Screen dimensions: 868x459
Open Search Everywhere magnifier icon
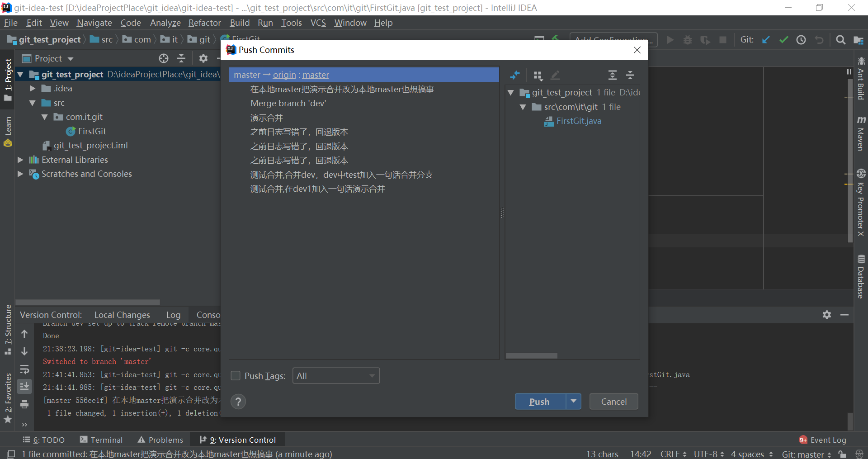[840, 40]
